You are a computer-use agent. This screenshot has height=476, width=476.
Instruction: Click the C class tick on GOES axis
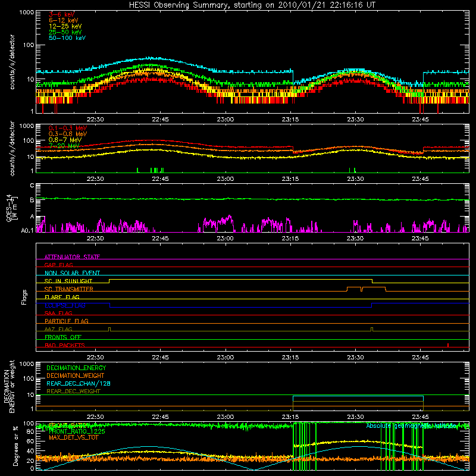32,186
